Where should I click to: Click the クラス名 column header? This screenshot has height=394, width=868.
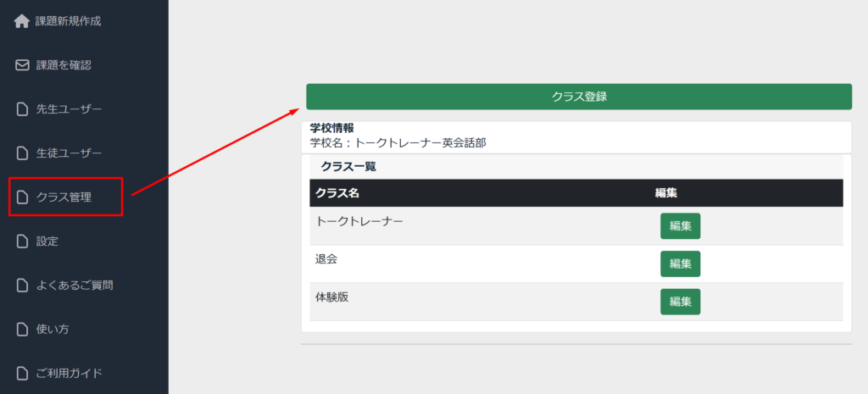[337, 193]
